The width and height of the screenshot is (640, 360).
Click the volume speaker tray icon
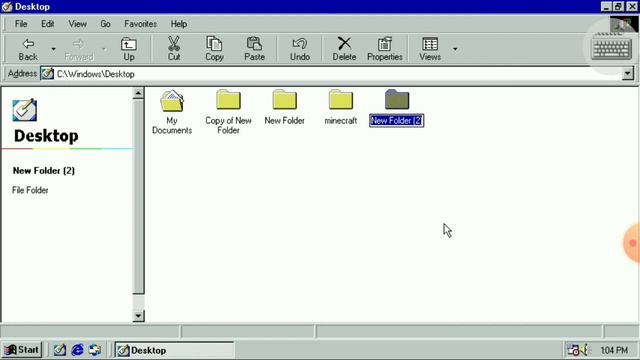(585, 350)
